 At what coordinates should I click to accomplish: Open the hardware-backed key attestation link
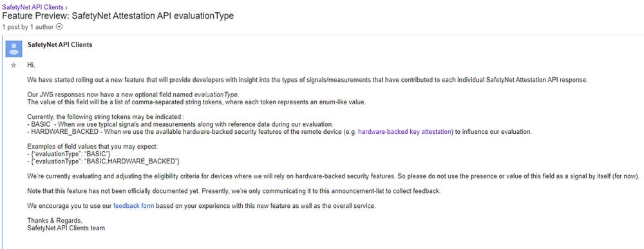(404, 132)
